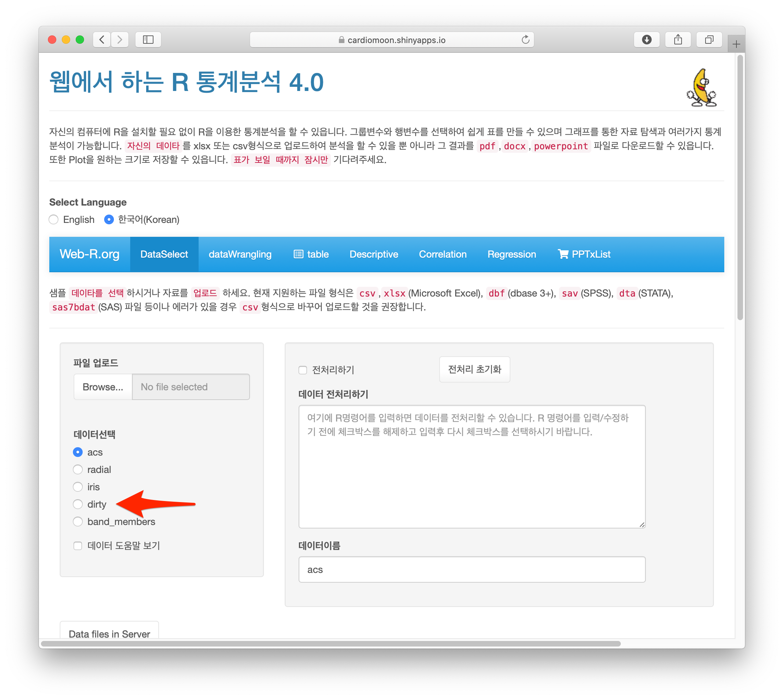Viewport: 784px width, 700px height.
Task: Check 데이터 도움말 보기 checkbox
Action: point(78,546)
